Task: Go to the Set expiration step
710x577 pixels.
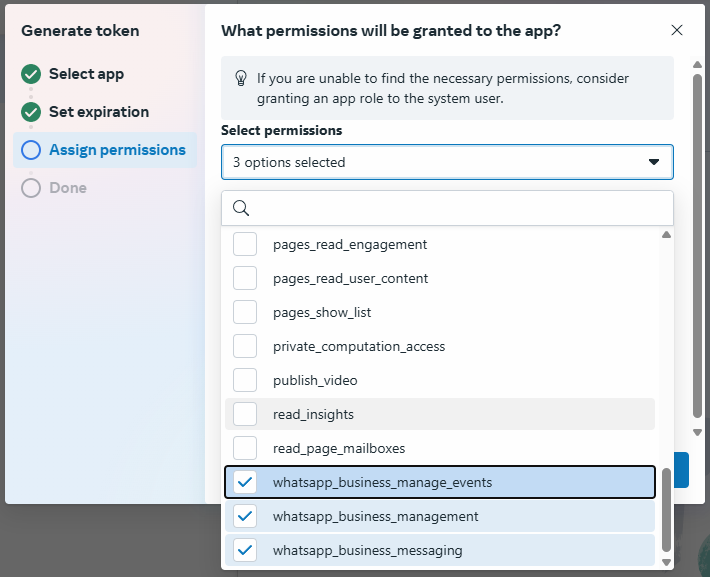Action: pos(99,112)
